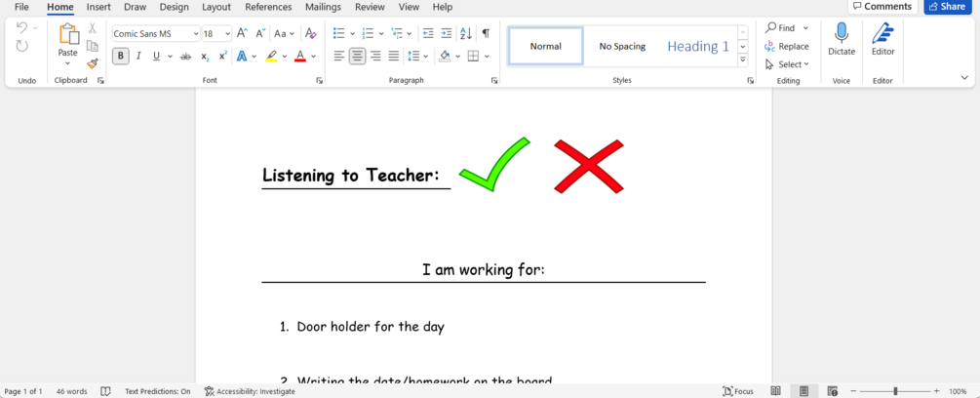
Task: Open the font size dropdown
Action: click(x=227, y=34)
